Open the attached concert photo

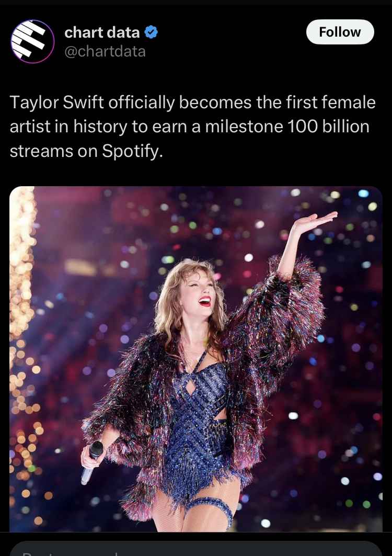tap(195, 359)
